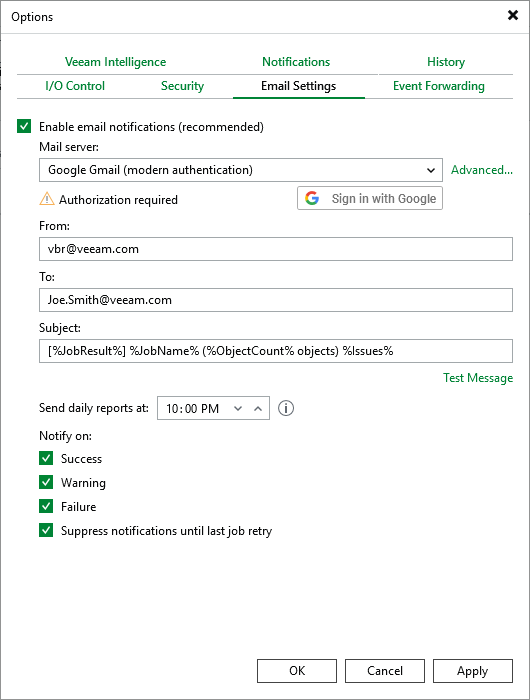Select the Email Settings tab
This screenshot has height=700, width=530.
tap(299, 86)
